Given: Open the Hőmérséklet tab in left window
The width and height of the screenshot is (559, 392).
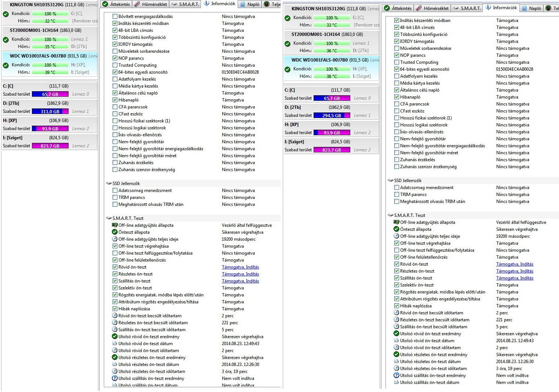Looking at the screenshot, I should [151, 4].
